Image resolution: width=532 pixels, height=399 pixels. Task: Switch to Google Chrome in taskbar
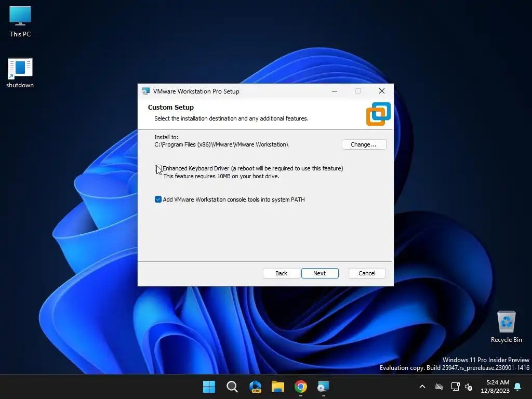coord(301,387)
